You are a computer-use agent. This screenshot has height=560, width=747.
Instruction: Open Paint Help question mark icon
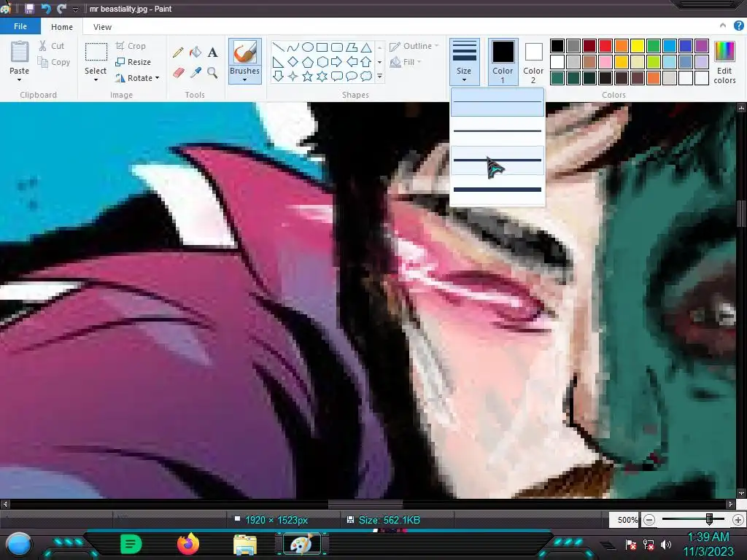(x=738, y=26)
